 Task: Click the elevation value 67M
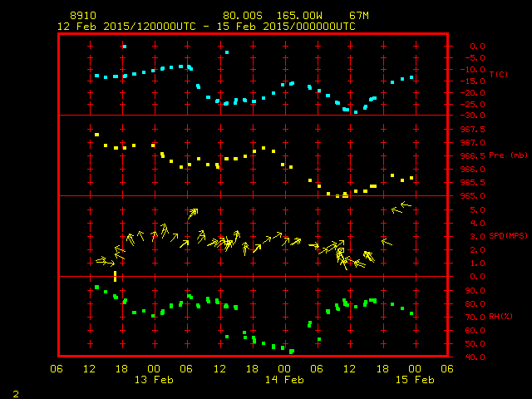359,16
